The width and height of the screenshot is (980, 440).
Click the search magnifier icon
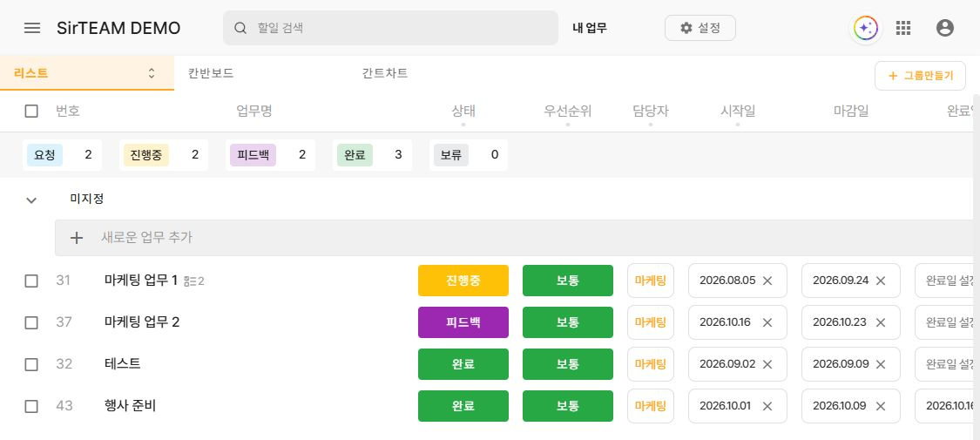(240, 28)
